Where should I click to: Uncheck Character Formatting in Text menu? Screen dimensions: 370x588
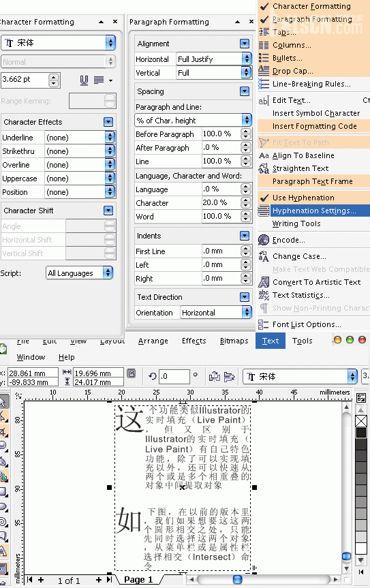[x=313, y=6]
